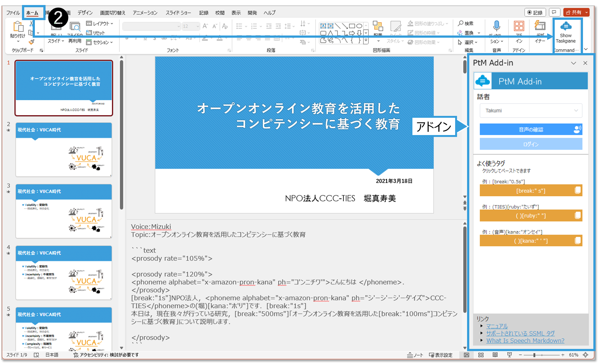Expand the Layout (レイアウト) dropdown
The image size is (599, 364).
[x=100, y=24]
